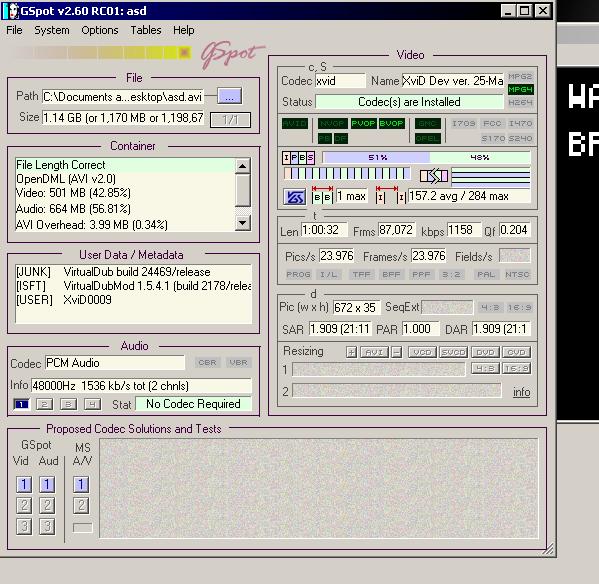Click the info link in Resizing
Image resolution: width=599 pixels, height=584 pixels.
(521, 392)
